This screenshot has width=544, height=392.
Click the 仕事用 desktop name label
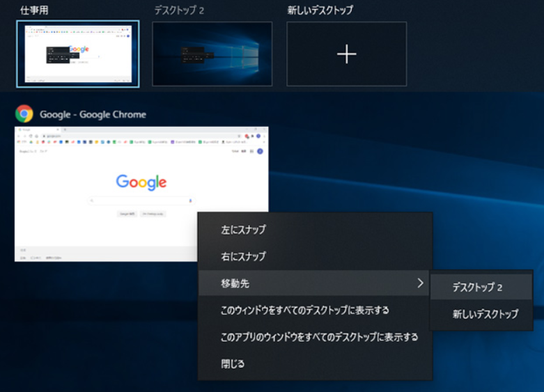click(34, 10)
